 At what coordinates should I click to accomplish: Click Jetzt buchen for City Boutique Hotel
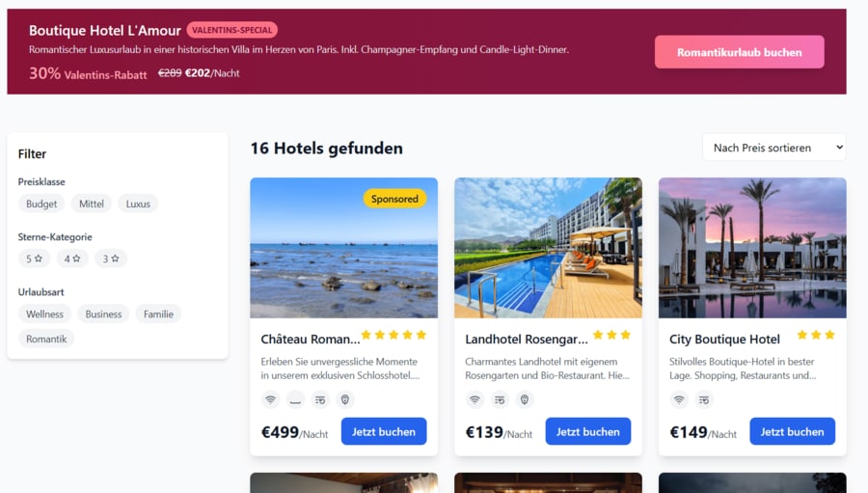coord(792,431)
